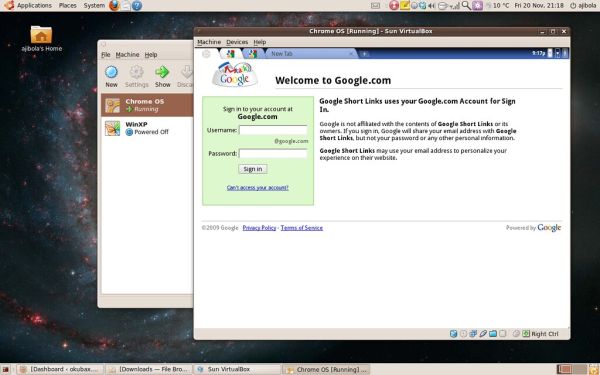This screenshot has width=600, height=375.
Task: Switch to the New Tab tab
Action: click(x=311, y=54)
